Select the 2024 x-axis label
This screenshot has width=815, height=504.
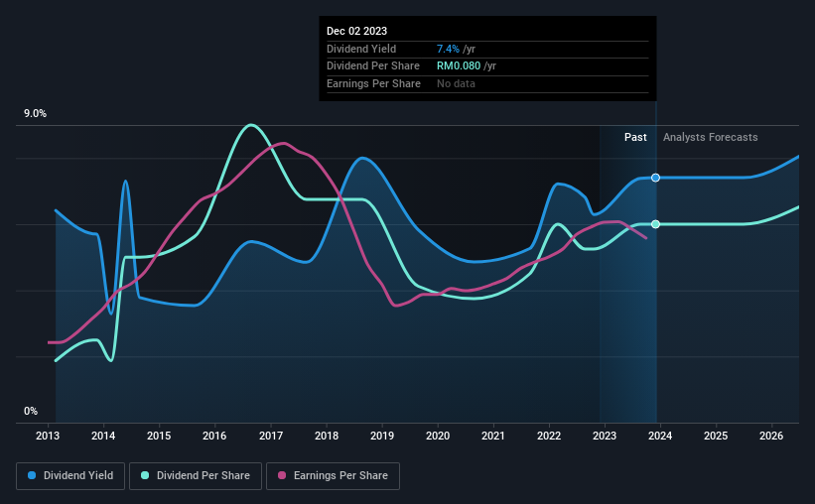click(660, 436)
